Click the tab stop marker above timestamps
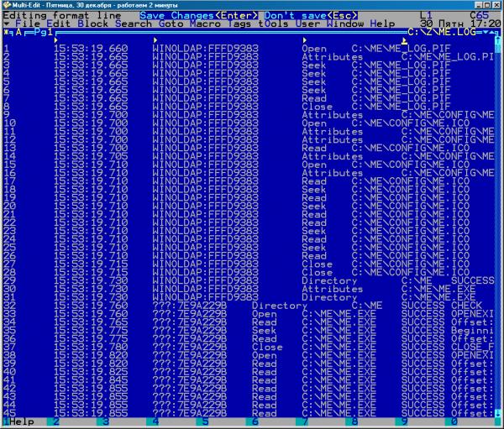 pyautogui.click(x=56, y=40)
